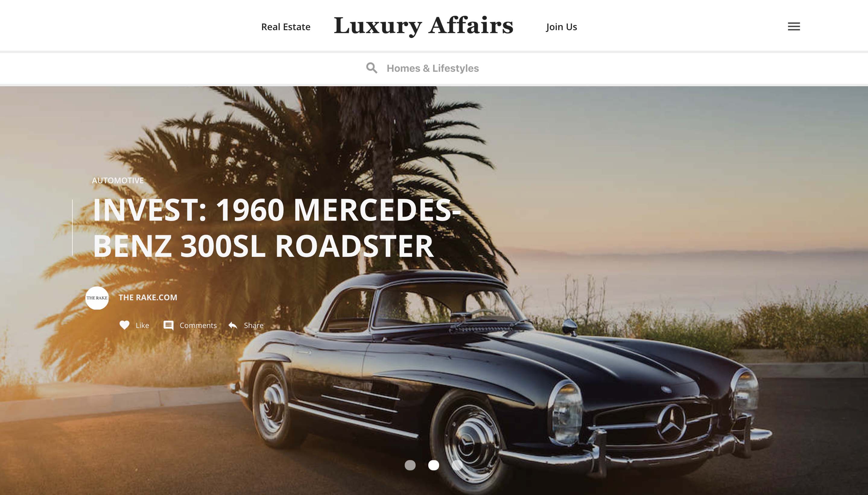Viewport: 868px width, 495px height.
Task: Click the Share arrow icon
Action: coord(233,325)
